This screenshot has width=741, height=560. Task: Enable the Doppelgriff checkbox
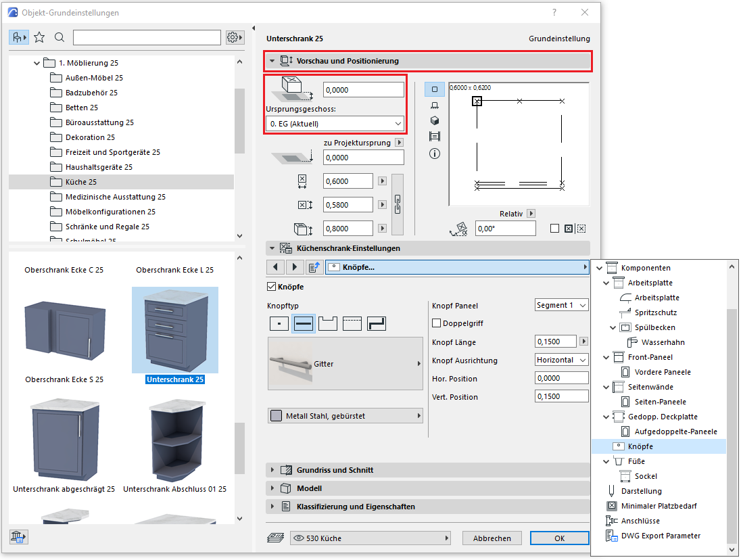click(x=437, y=323)
